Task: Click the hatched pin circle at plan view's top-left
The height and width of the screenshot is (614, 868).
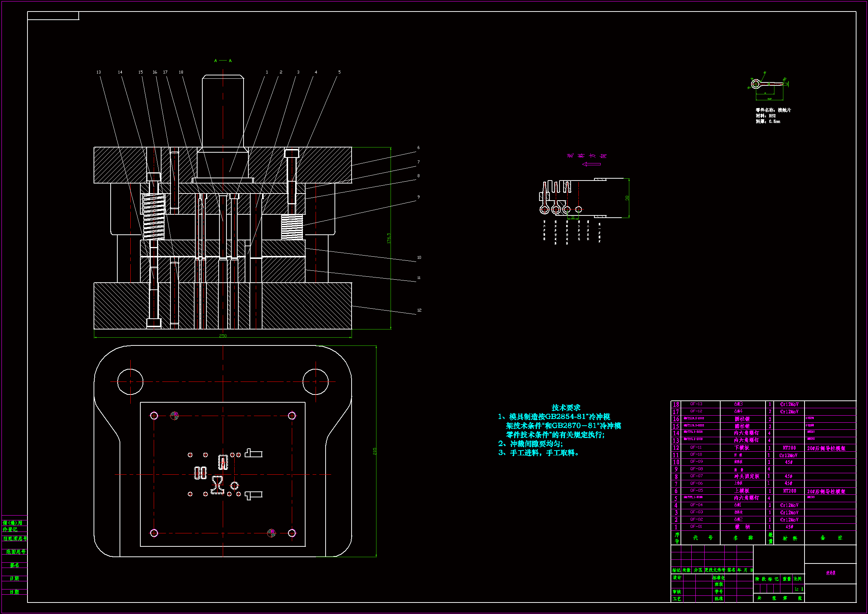Action: pyautogui.click(x=174, y=416)
